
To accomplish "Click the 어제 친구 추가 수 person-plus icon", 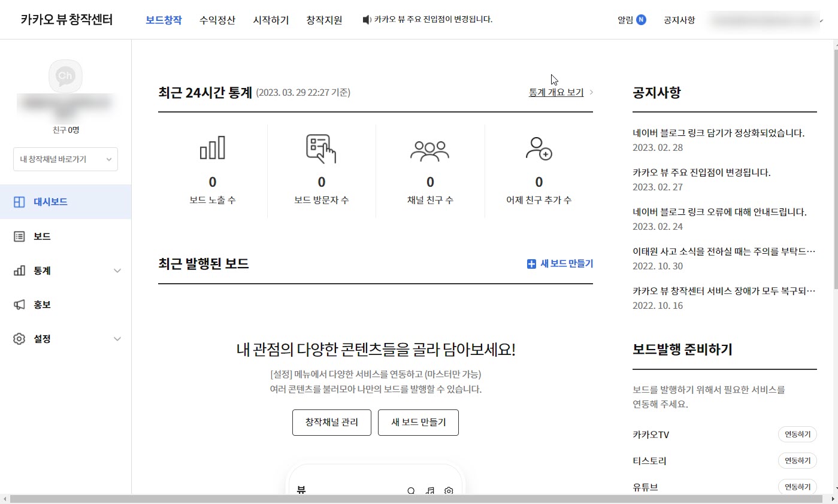I will [539, 148].
